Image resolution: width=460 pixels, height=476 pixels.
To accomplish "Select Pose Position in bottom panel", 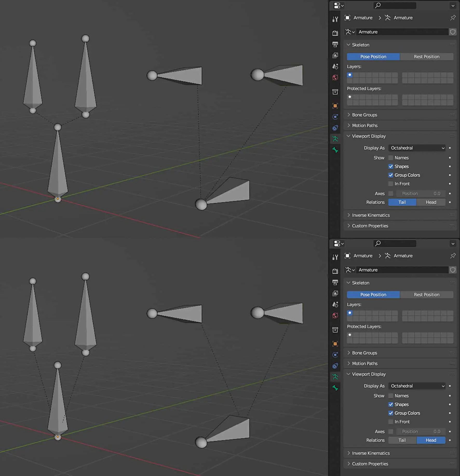I will [x=373, y=295].
